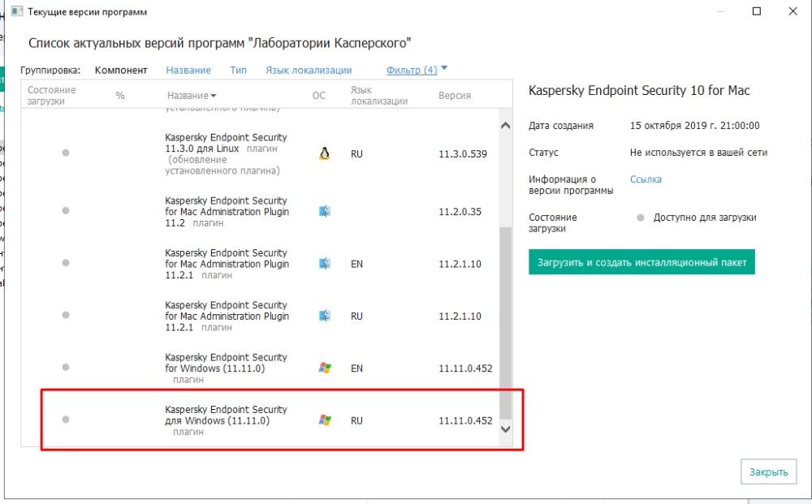Click Windows flag icon in RU 11.11.0 row
The width and height of the screenshot is (812, 504).
(x=325, y=420)
